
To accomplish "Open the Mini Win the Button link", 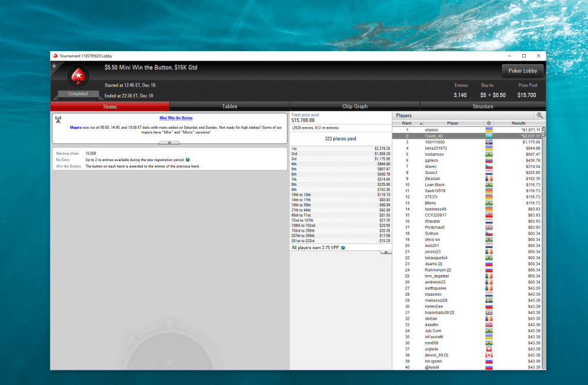I will coord(176,118).
